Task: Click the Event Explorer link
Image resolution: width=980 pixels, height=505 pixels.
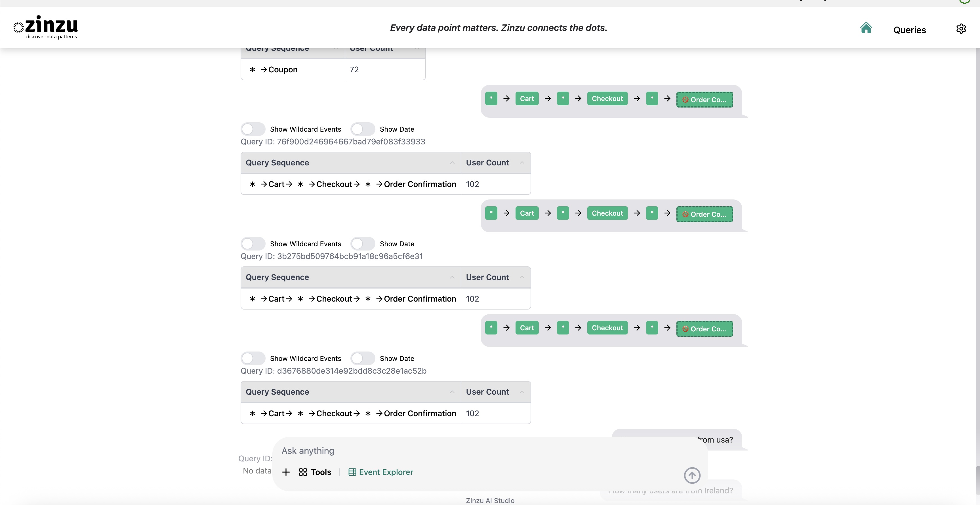Action: tap(386, 472)
